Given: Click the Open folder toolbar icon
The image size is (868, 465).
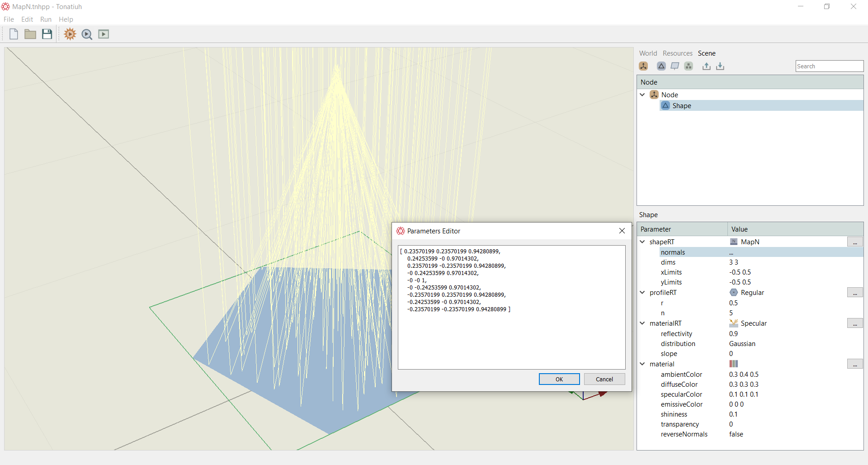Looking at the screenshot, I should [x=30, y=34].
